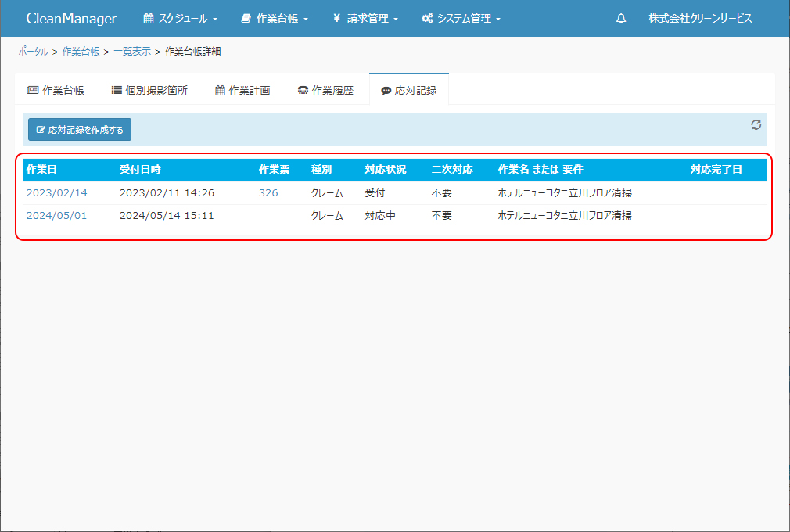This screenshot has width=790, height=532.
Task: Open the 2024/05/01 work date link
Action: tap(57, 215)
